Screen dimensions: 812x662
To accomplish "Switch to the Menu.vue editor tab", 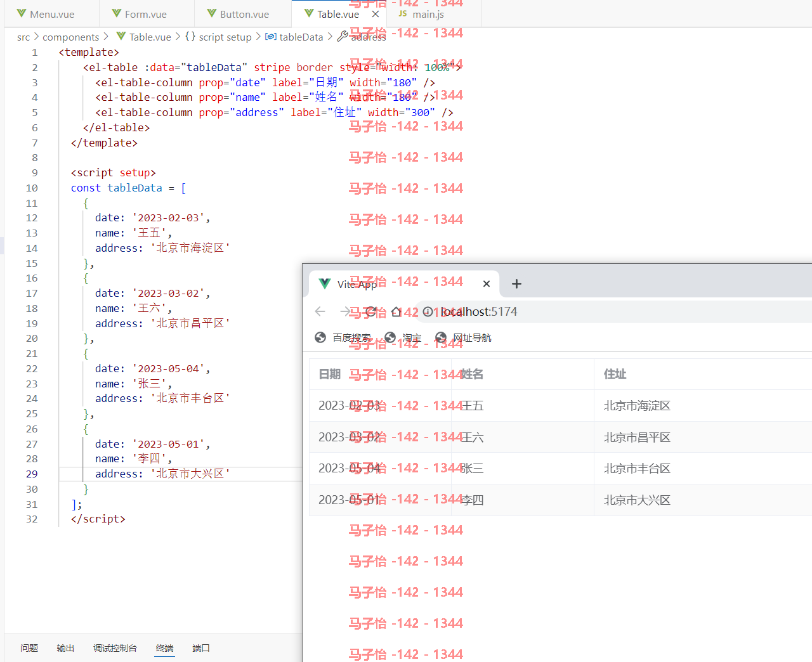I will point(51,14).
